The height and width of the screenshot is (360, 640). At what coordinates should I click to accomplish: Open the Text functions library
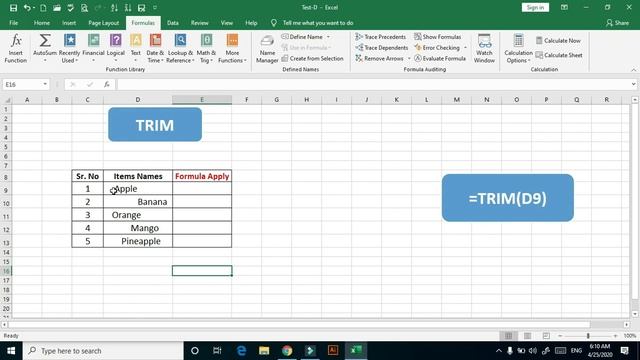coord(136,49)
